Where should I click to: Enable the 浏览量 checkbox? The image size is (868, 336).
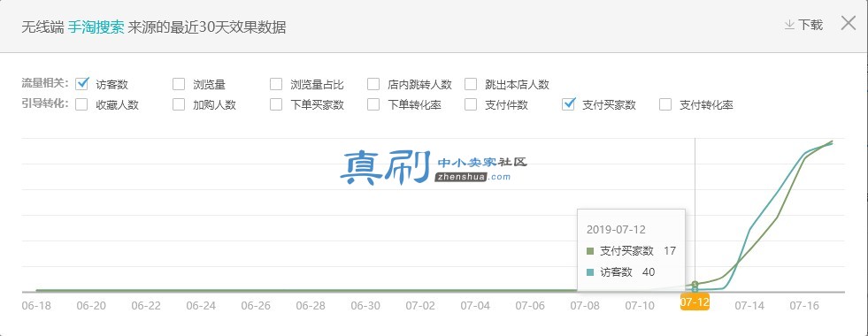179,85
